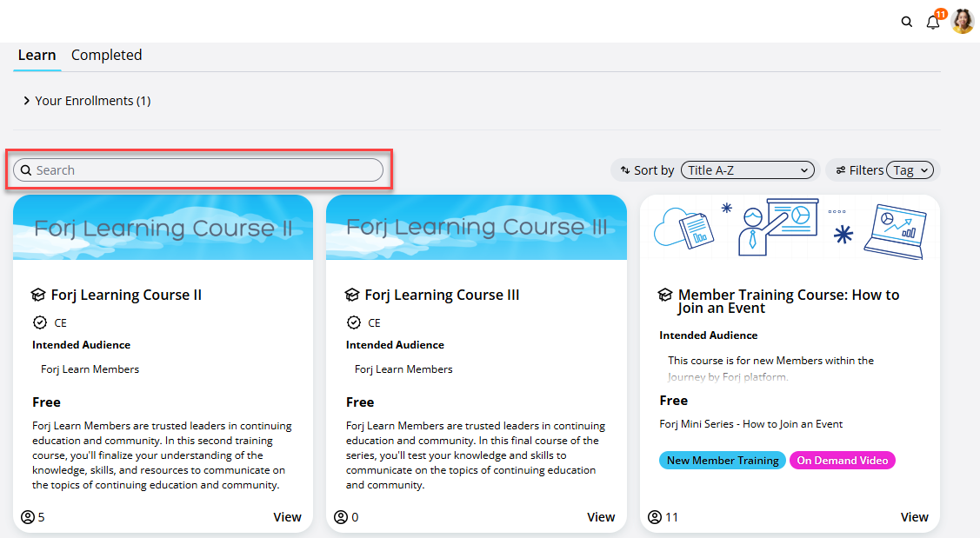View the Forj Learning Course II card
Screen dimensions: 980x538
pyautogui.click(x=287, y=517)
